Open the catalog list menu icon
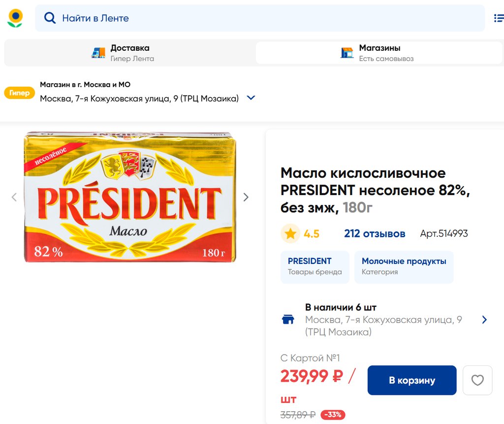The width and height of the screenshot is (504, 424). coord(498,18)
